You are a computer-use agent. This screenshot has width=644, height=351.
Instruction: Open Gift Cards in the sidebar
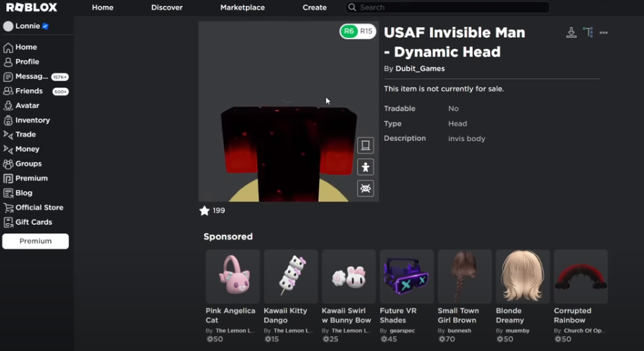(x=28, y=222)
